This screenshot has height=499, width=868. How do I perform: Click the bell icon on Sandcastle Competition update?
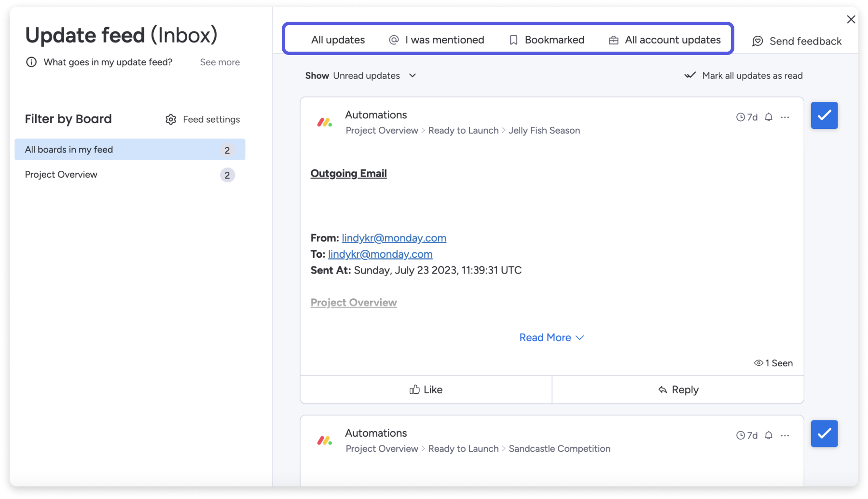click(769, 435)
